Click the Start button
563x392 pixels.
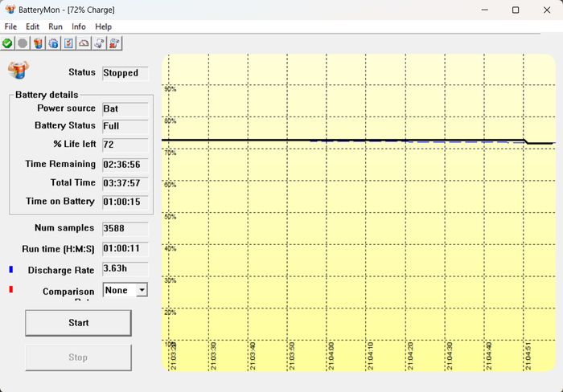tap(78, 323)
